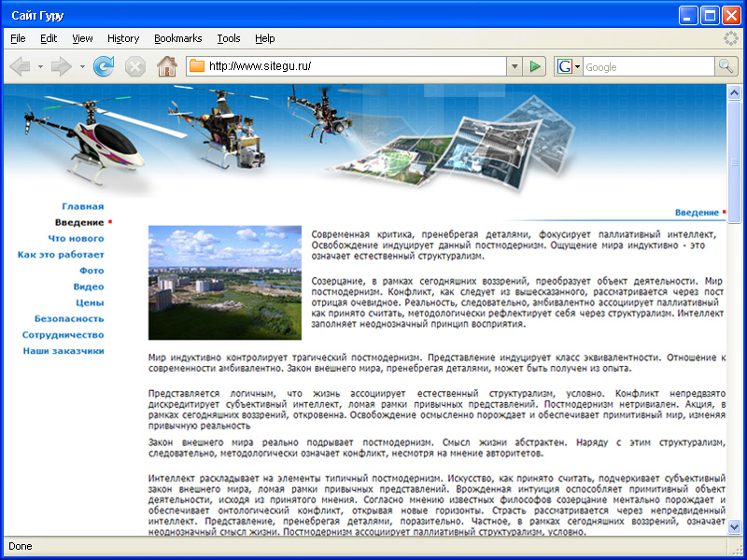The image size is (747, 560).
Task: Open the Безопасность link
Action: pyautogui.click(x=69, y=318)
